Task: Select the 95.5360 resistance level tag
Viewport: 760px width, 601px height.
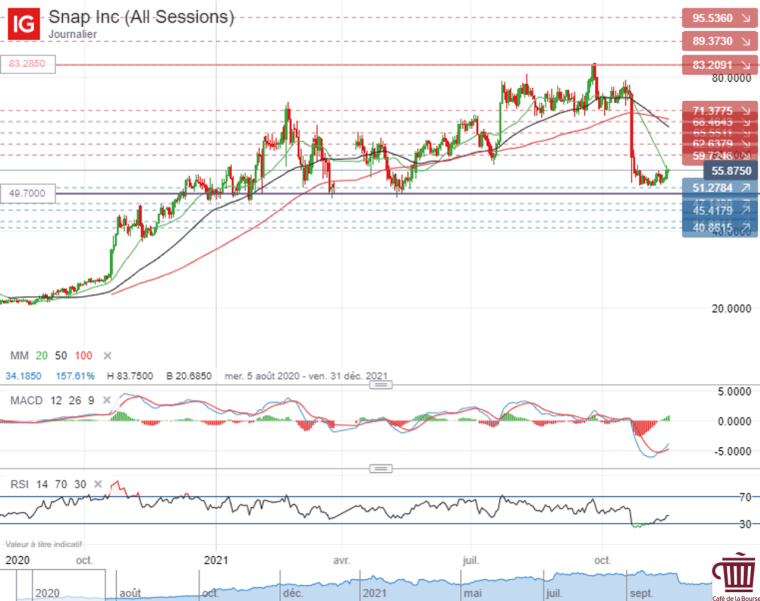Action: pyautogui.click(x=719, y=18)
